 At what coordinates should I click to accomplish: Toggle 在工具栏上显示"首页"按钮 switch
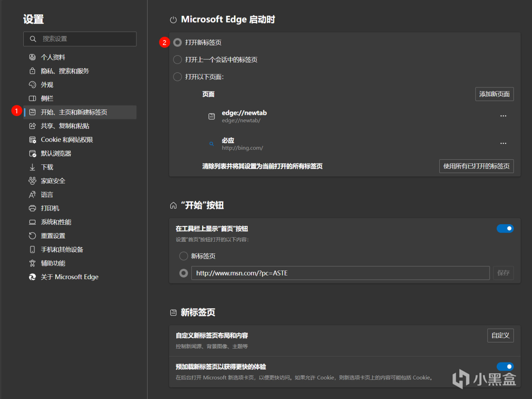pos(505,228)
